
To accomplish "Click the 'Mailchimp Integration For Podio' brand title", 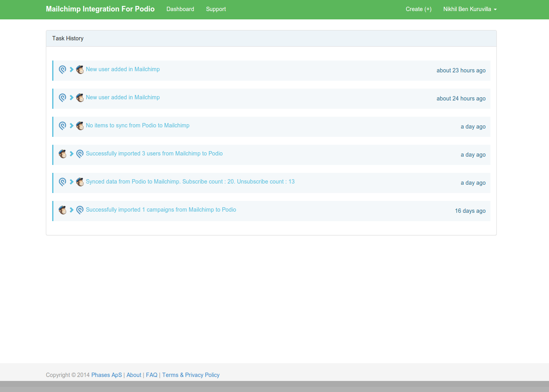I will (x=100, y=9).
